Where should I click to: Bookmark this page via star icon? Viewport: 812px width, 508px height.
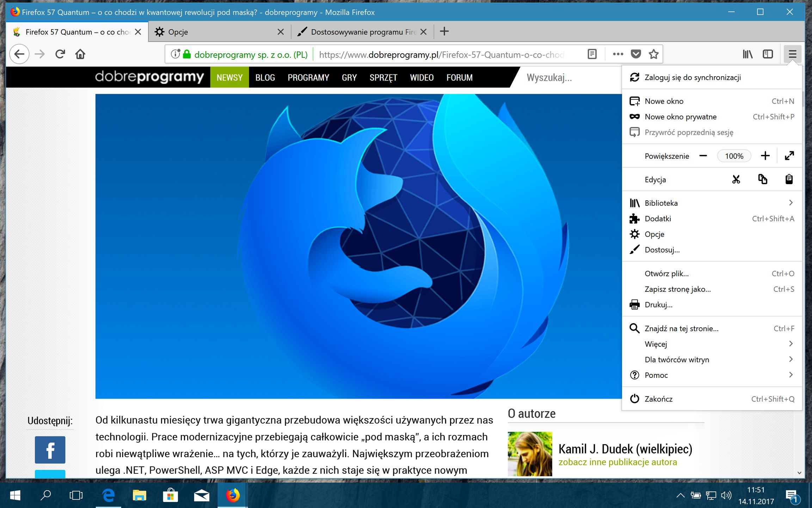tap(653, 54)
